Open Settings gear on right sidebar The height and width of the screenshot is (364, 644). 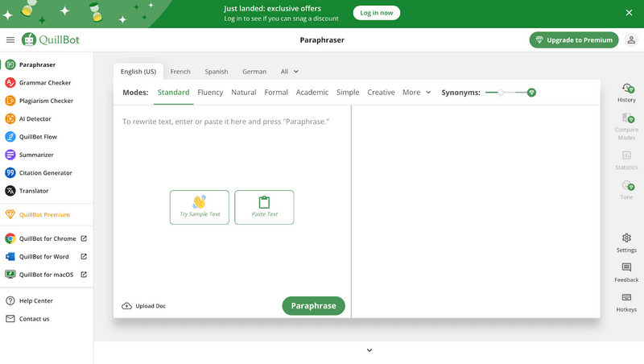[626, 238]
